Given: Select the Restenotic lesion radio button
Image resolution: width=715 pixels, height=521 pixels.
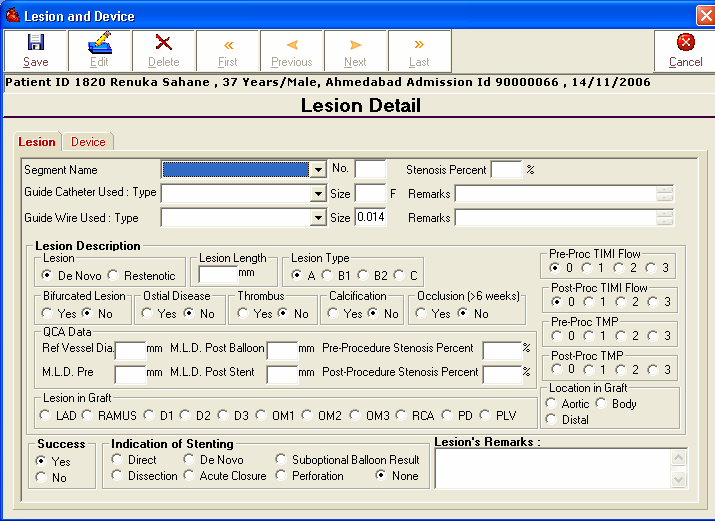Looking at the screenshot, I should tap(114, 275).
